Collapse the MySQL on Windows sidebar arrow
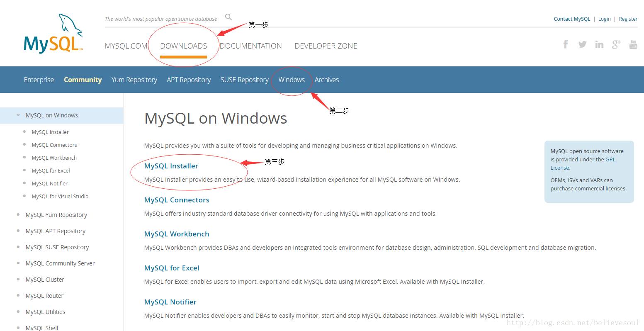 coord(18,115)
